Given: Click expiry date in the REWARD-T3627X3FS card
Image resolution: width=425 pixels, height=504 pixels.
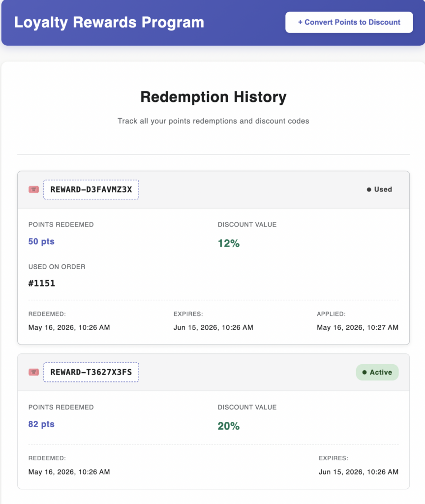Looking at the screenshot, I should point(359,472).
